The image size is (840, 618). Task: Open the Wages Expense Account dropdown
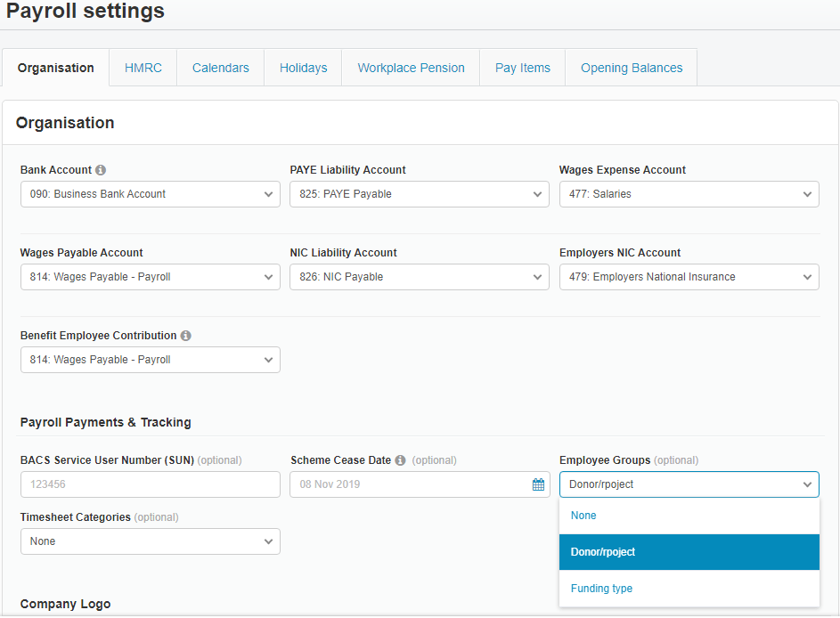coord(689,194)
